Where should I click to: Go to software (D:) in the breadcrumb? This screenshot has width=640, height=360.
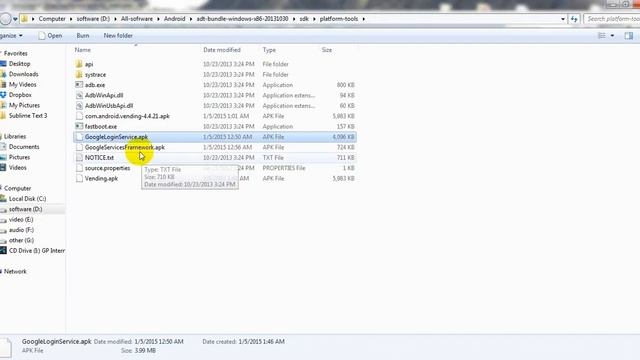coord(93,19)
